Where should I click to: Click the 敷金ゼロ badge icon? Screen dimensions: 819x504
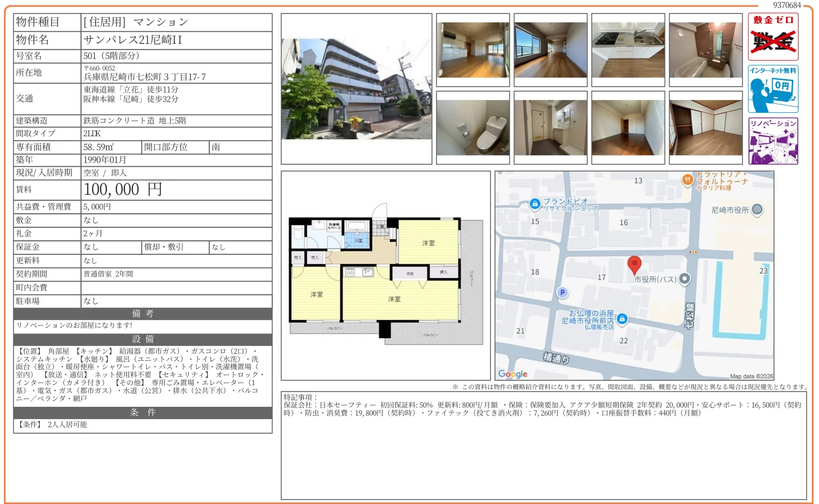(x=772, y=37)
